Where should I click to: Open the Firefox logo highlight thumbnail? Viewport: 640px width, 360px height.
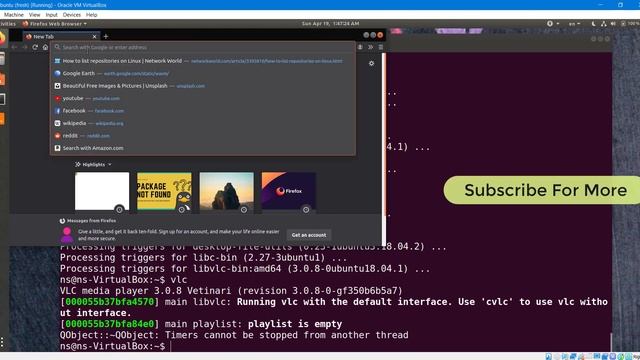(289, 191)
